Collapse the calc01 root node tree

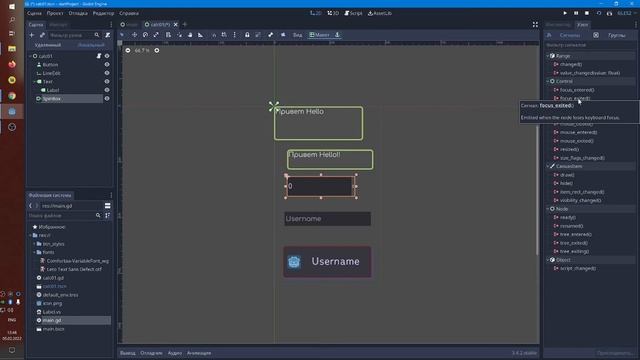[x=30, y=56]
